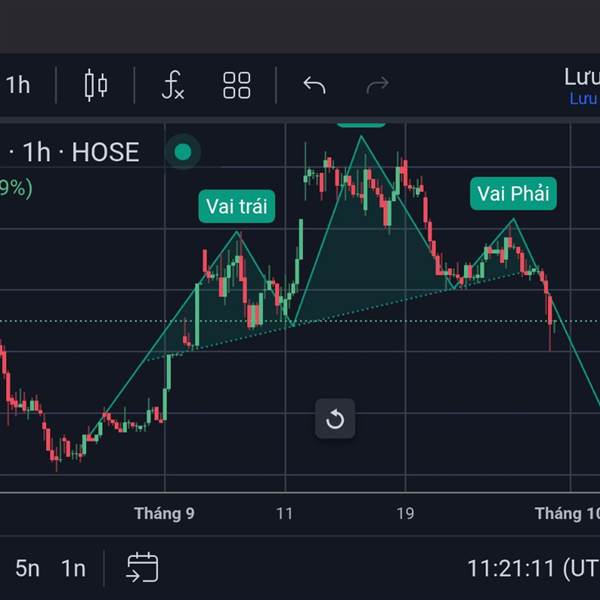Open the fx indicators menu

point(173,85)
